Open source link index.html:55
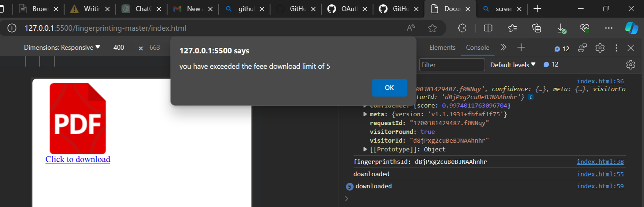Image resolution: width=644 pixels, height=207 pixels. 600,174
